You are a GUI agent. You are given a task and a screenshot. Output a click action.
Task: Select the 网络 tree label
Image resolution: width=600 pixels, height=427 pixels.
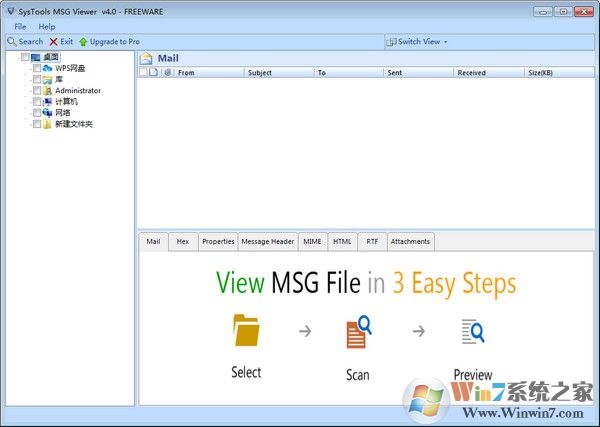[63, 112]
